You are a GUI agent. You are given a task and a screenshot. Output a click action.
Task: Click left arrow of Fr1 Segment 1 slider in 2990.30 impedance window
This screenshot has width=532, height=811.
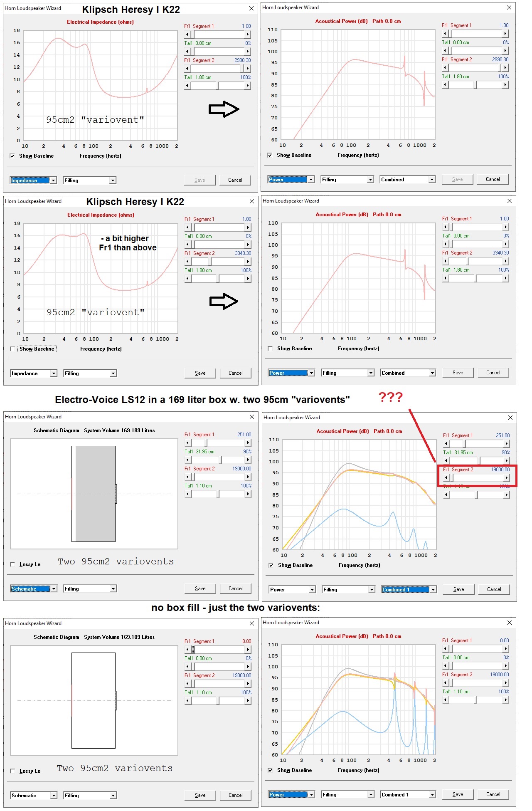187,35
